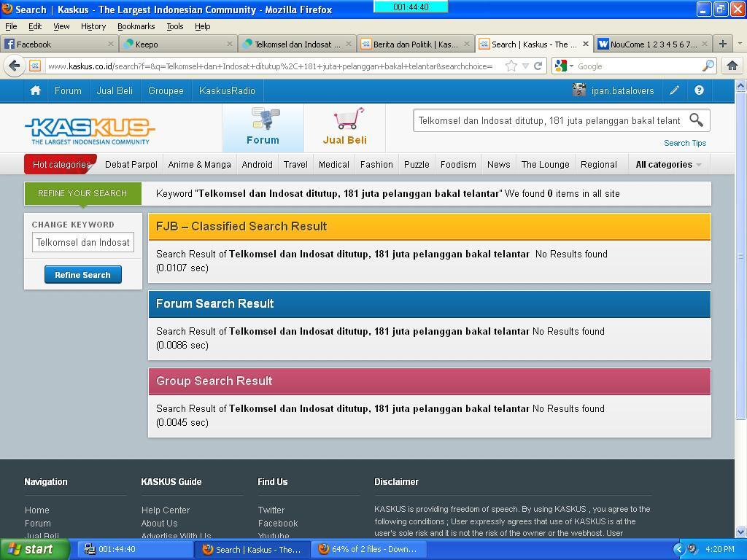This screenshot has width=747, height=560.
Task: Click the magnifier icon in Kaskus search box
Action: click(696, 120)
